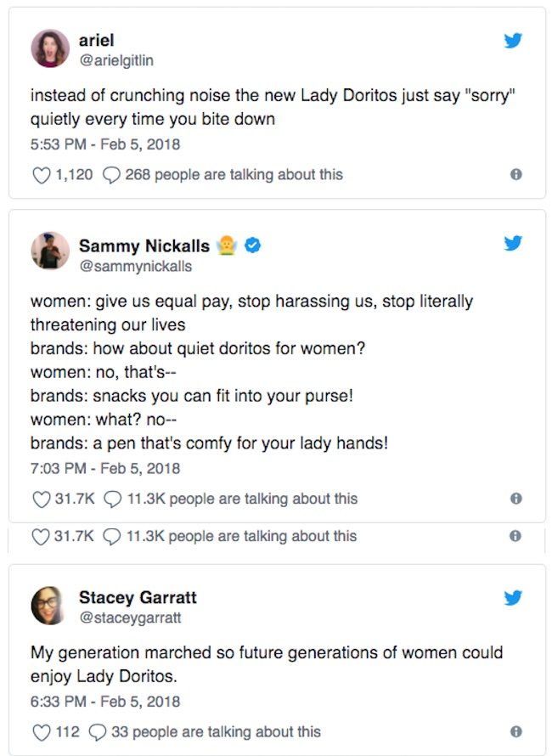Click info icon on Stacey Garratt's tweet

coord(515,731)
